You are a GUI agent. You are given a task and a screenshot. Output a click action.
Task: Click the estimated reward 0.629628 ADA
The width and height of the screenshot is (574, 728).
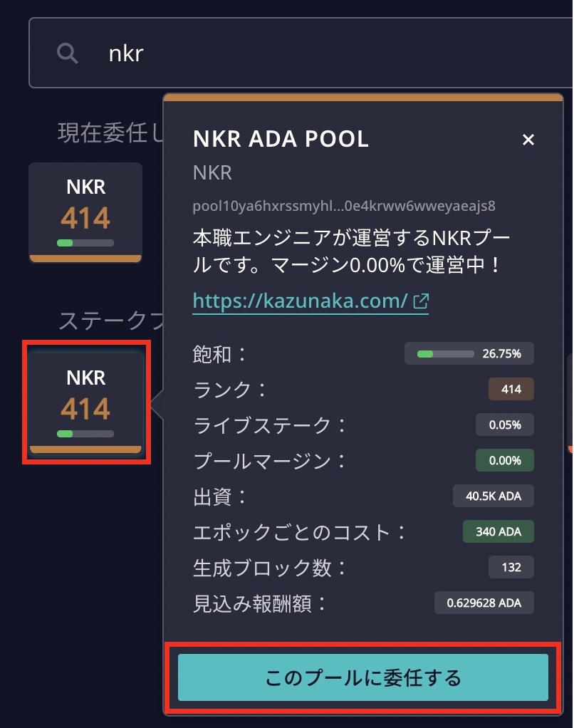484,603
